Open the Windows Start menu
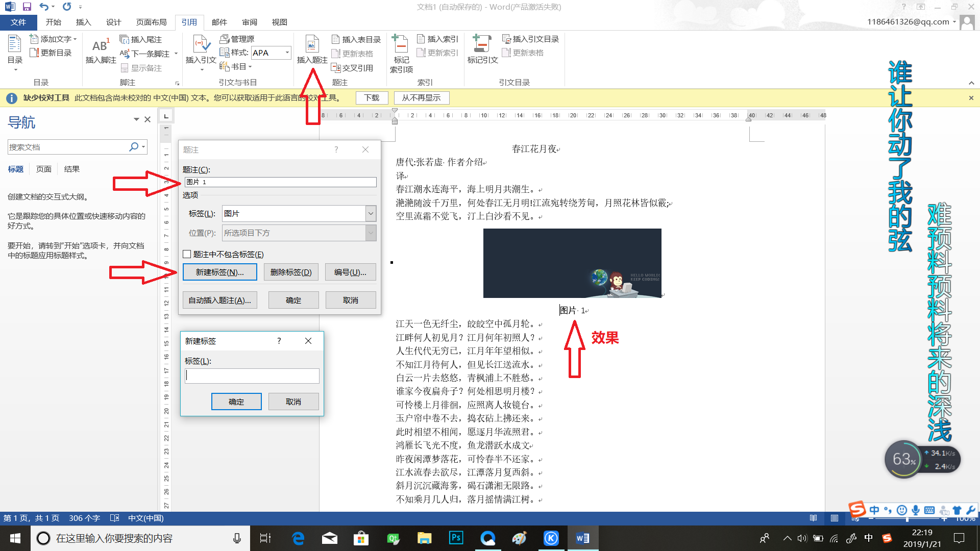 pos(15,538)
